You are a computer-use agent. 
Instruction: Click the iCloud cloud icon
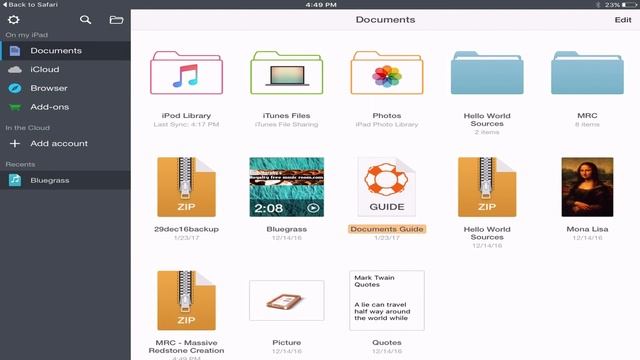pyautogui.click(x=15, y=69)
